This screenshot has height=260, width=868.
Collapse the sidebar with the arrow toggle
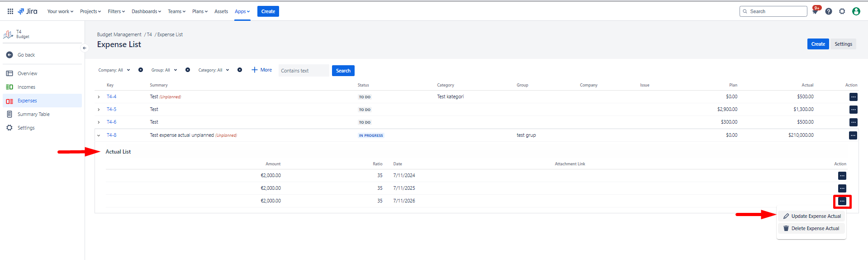[x=85, y=48]
